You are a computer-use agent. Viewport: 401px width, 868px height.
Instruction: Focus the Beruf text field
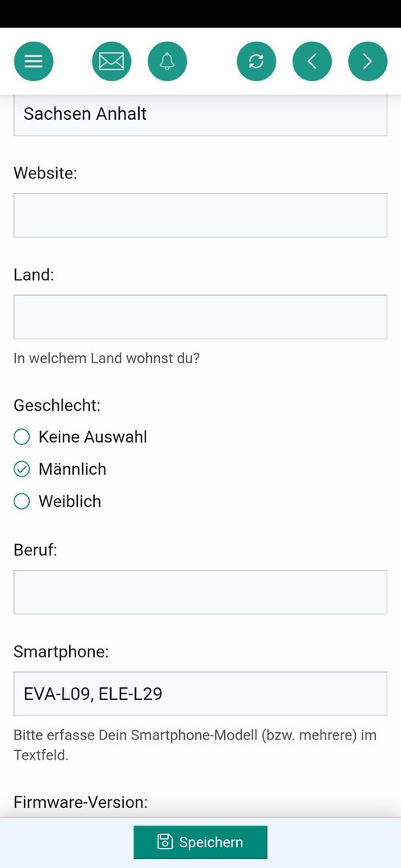[x=201, y=592]
